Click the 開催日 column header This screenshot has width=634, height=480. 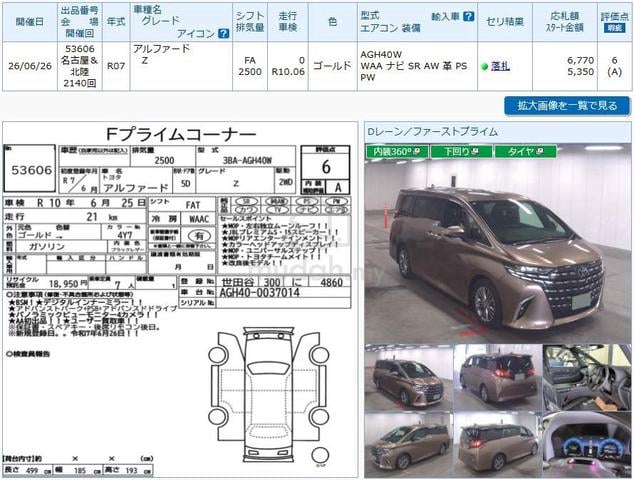click(30, 21)
